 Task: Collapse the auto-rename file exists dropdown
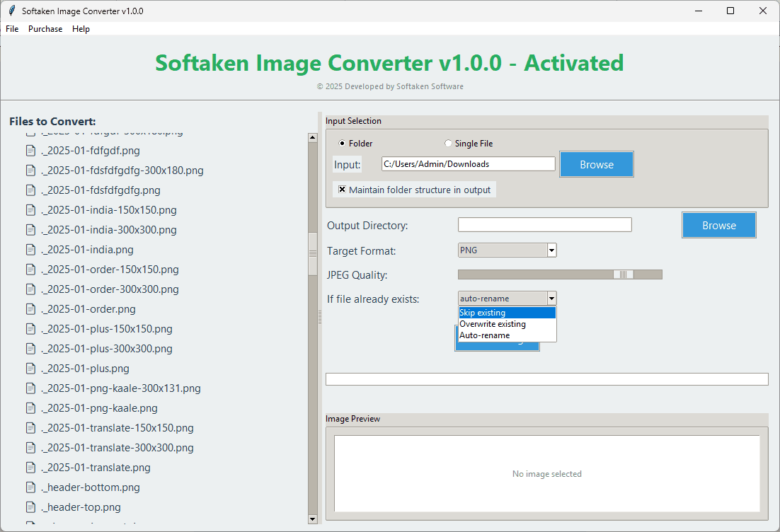[x=551, y=299]
